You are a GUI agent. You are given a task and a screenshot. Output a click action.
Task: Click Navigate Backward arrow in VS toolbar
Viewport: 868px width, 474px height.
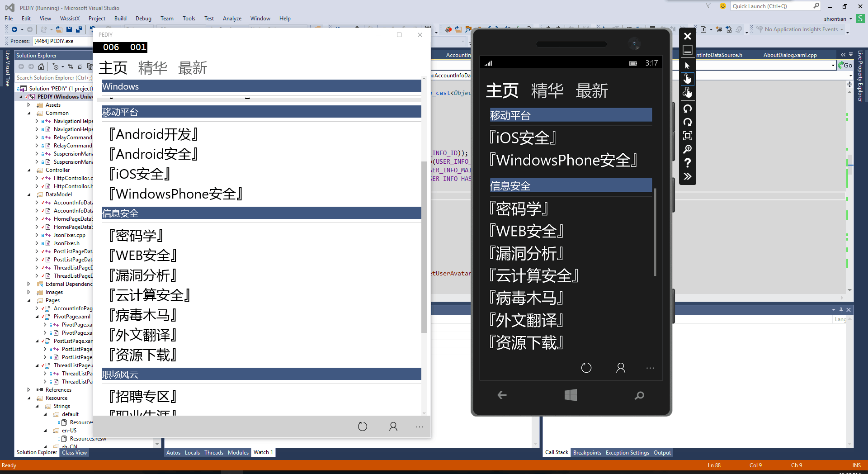point(14,29)
